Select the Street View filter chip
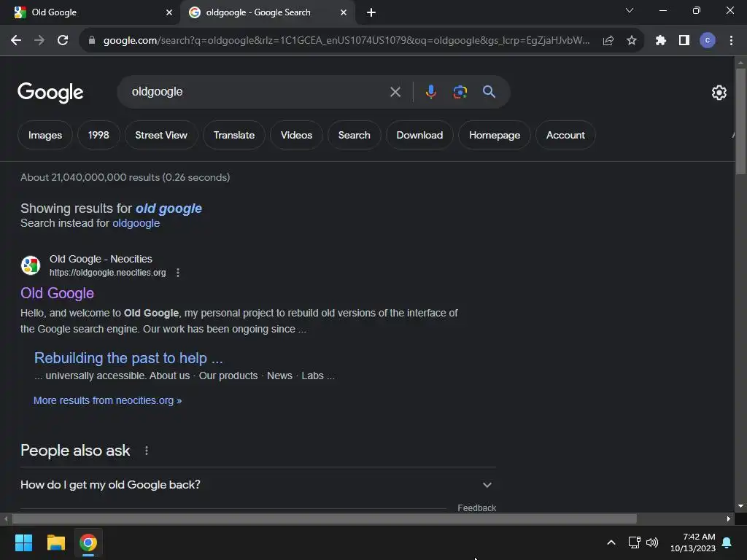747x560 pixels. [x=161, y=135]
